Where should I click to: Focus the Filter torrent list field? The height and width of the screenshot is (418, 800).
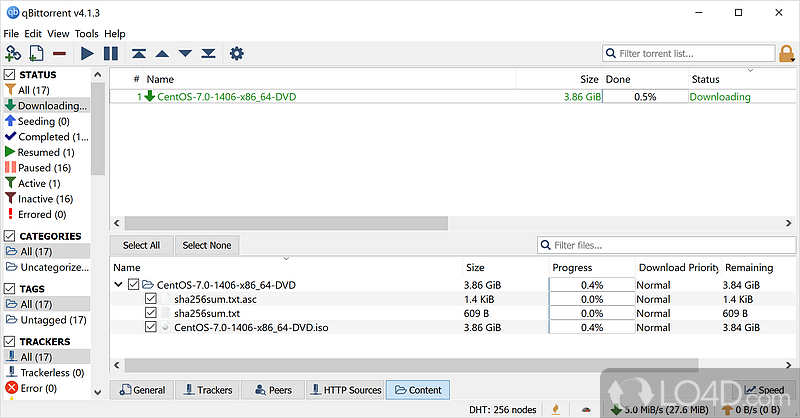(x=689, y=53)
